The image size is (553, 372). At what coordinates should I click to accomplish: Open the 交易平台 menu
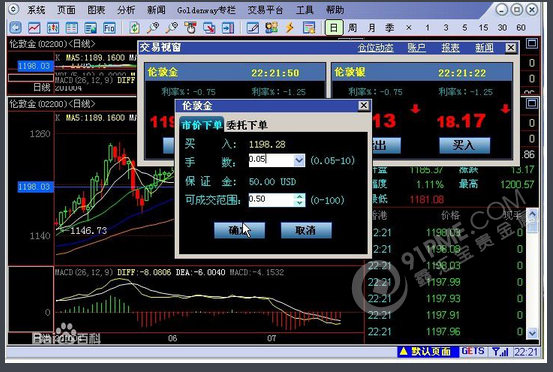tap(265, 10)
